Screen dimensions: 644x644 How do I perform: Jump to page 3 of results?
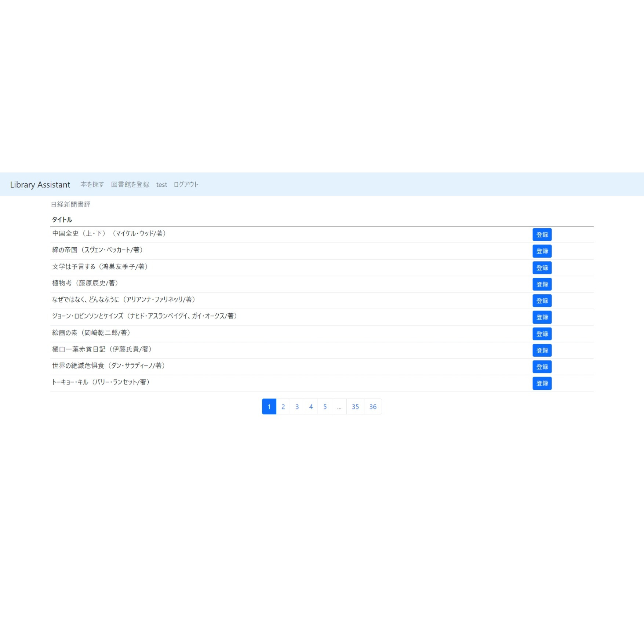click(297, 407)
